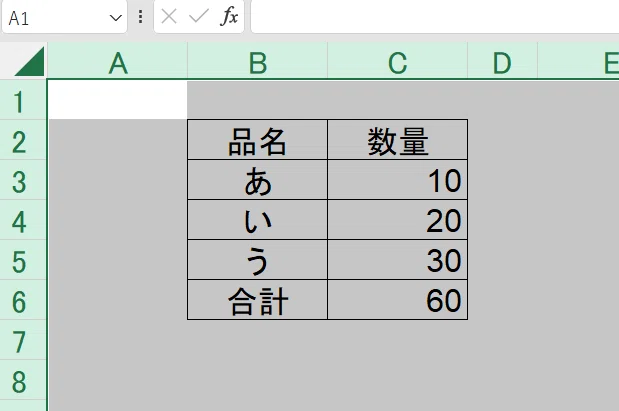
Task: Select column D header
Action: point(502,62)
